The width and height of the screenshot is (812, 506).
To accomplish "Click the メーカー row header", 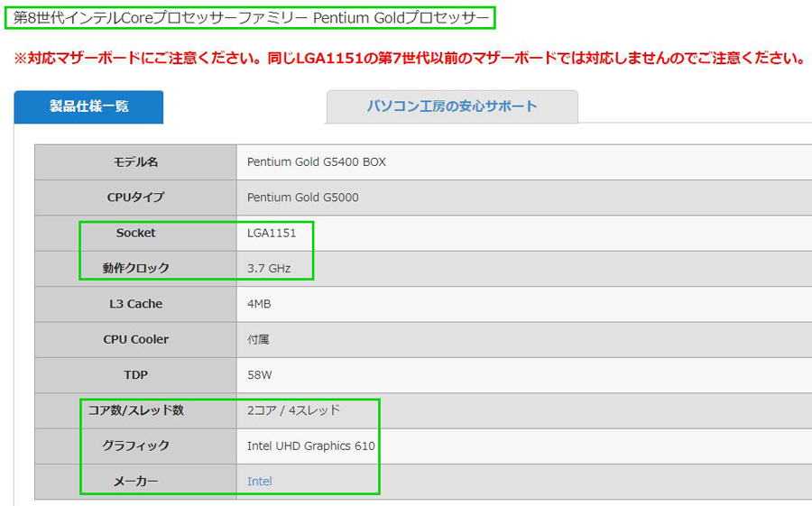I will pos(135,481).
